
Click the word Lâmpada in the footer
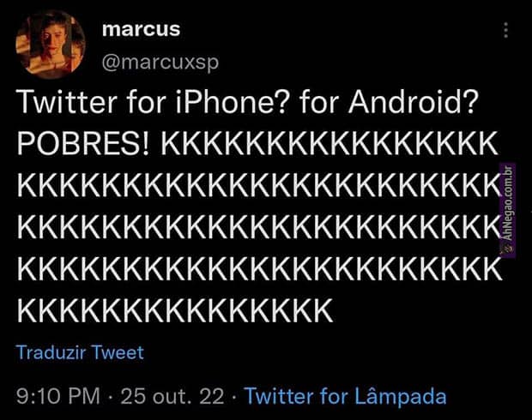pyautogui.click(x=401, y=396)
